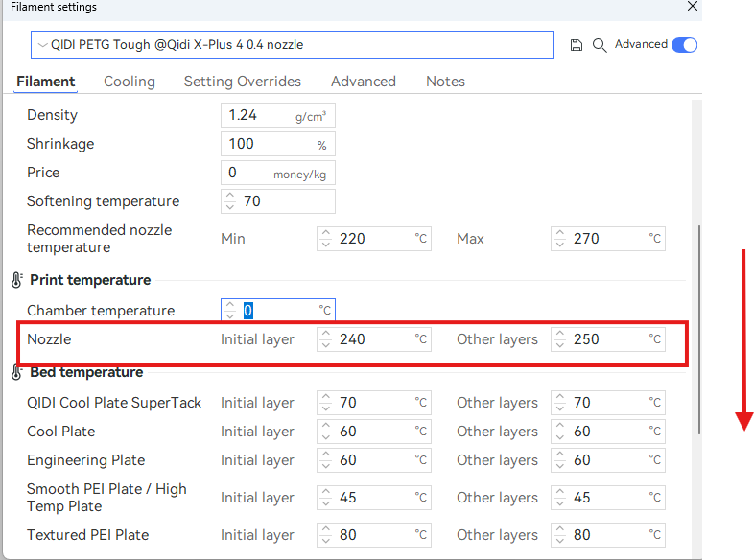754x560 pixels.
Task: Increase Nozzle initial layer temperature
Action: [325, 335]
